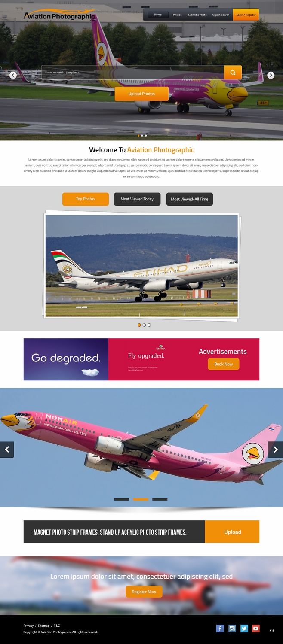
Task: Go to previous hero slide arrow
Action: coord(13,75)
